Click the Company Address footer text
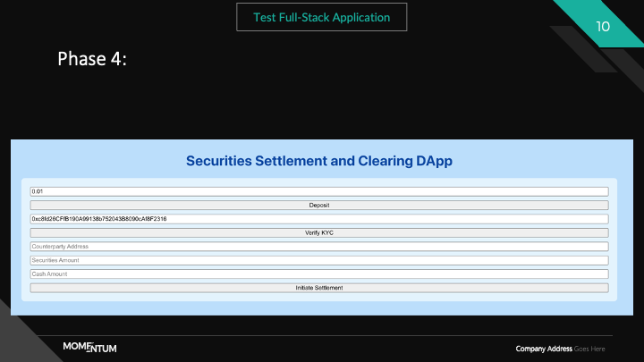 point(544,348)
